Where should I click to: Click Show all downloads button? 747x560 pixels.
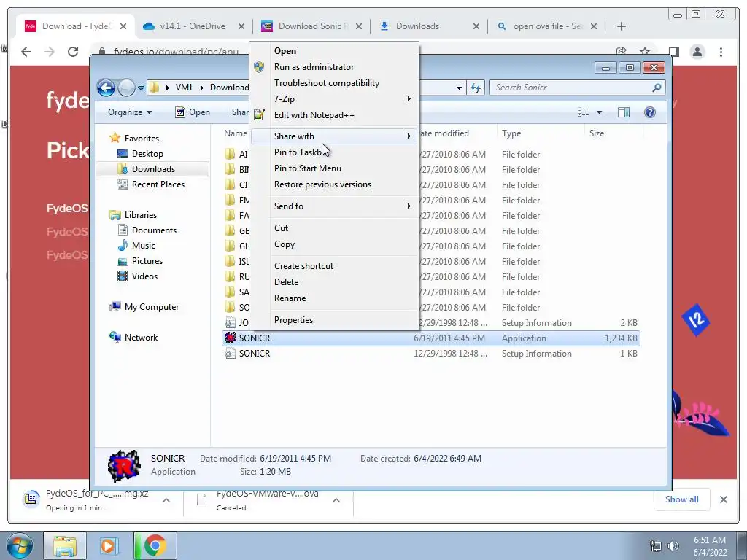coord(682,499)
